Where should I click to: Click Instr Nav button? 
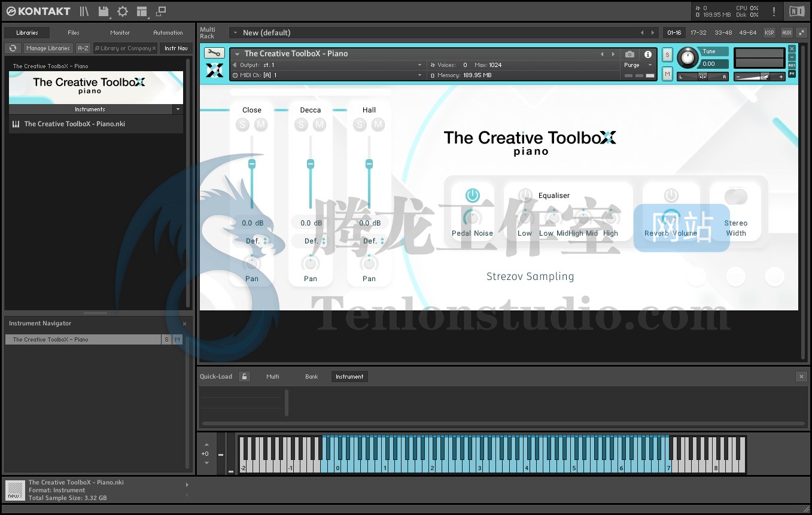click(x=176, y=48)
